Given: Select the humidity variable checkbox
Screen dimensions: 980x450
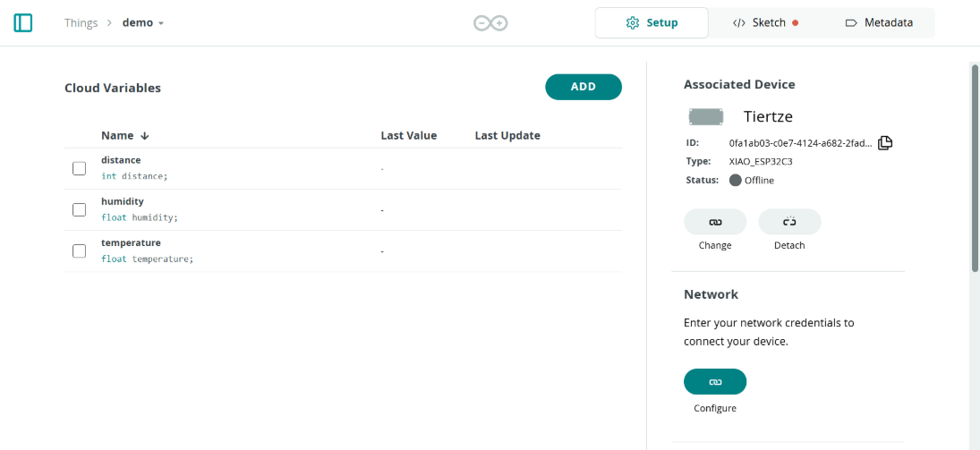Looking at the screenshot, I should click(x=80, y=210).
